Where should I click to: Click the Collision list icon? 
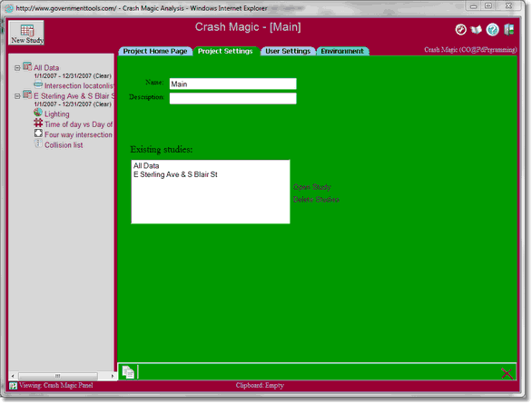click(x=38, y=143)
